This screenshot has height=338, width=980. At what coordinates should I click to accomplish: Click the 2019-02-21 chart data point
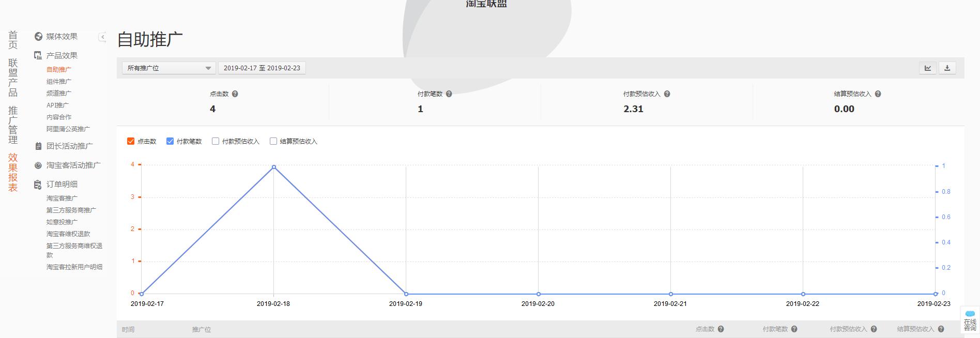tap(671, 294)
